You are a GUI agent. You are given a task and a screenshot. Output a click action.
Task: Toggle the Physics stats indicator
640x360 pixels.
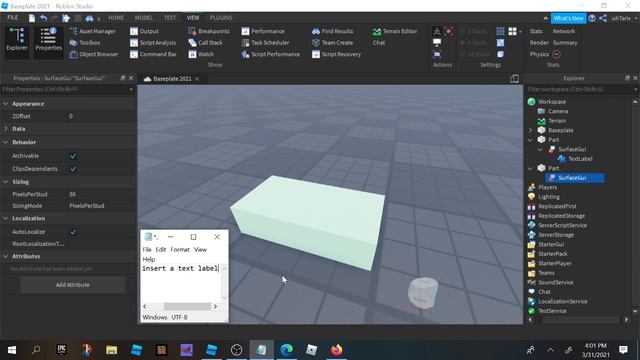556,54
